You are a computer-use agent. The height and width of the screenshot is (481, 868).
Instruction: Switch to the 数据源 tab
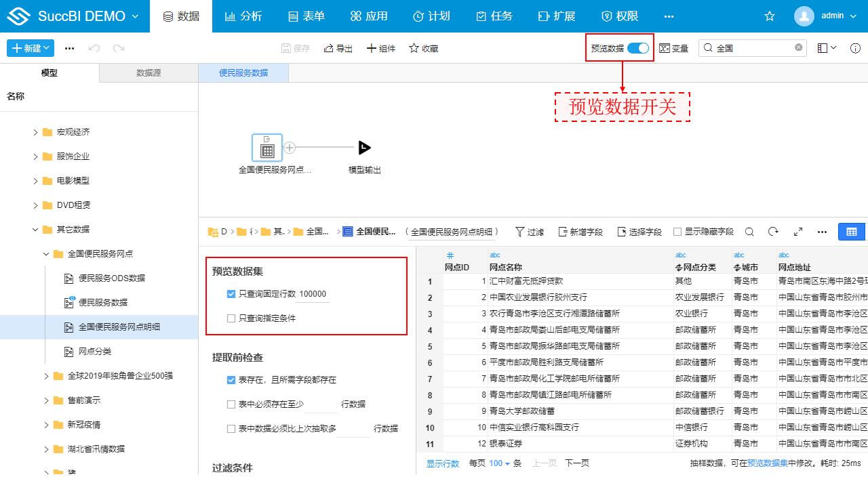(x=149, y=72)
